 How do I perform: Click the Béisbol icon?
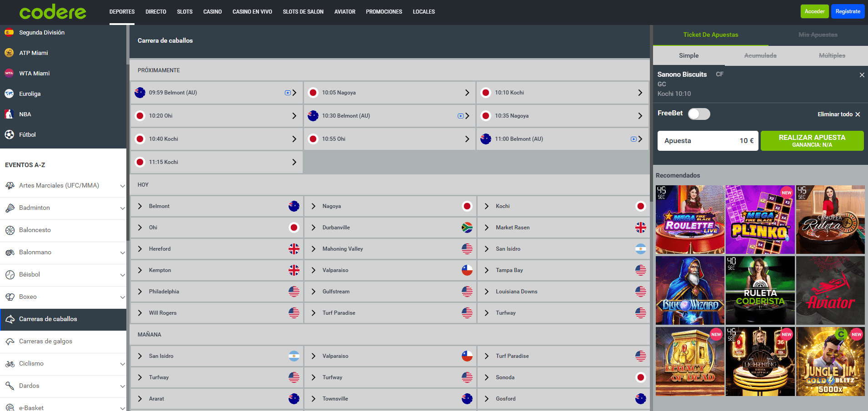click(x=10, y=274)
